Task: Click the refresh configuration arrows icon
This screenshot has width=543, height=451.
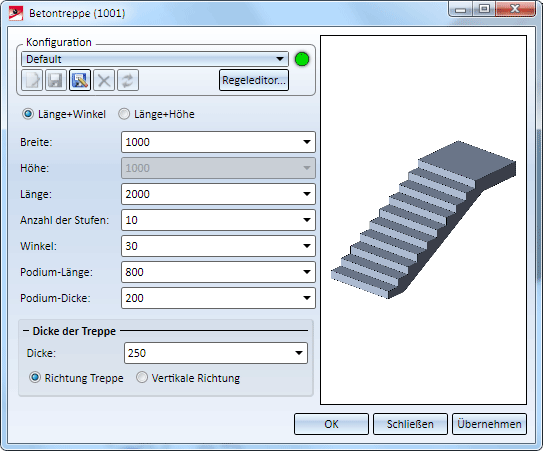Action: pyautogui.click(x=128, y=80)
